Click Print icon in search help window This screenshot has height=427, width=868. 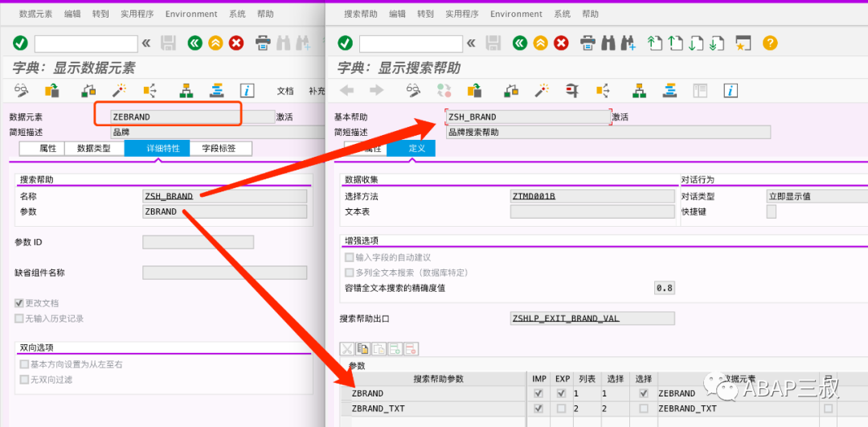tap(588, 43)
